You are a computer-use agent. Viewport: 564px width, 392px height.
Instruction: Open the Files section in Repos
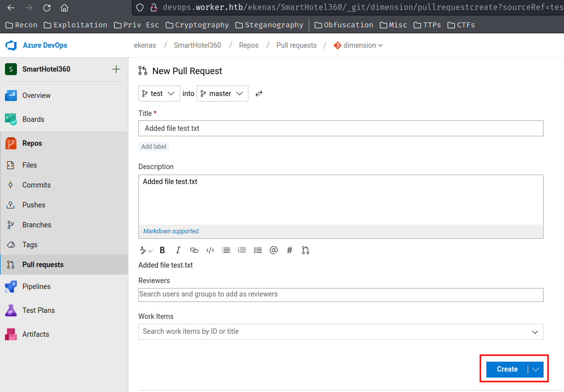(64, 165)
